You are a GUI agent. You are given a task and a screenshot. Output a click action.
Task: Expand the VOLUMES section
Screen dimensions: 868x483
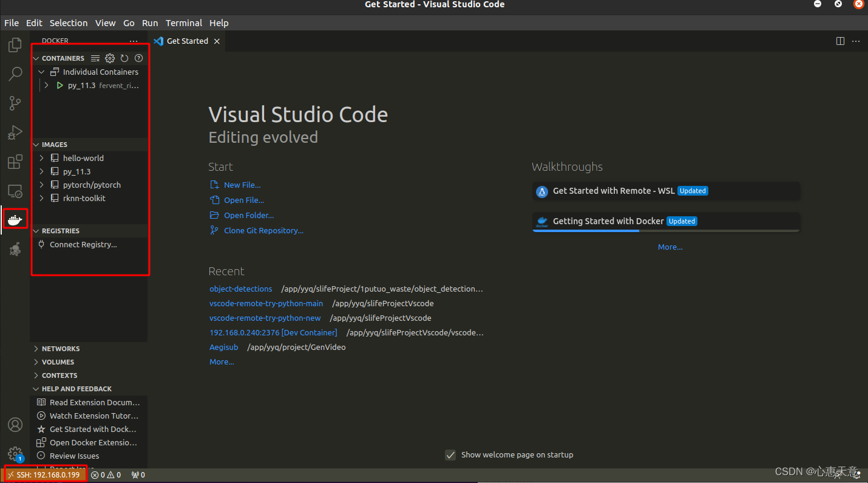[36, 362]
